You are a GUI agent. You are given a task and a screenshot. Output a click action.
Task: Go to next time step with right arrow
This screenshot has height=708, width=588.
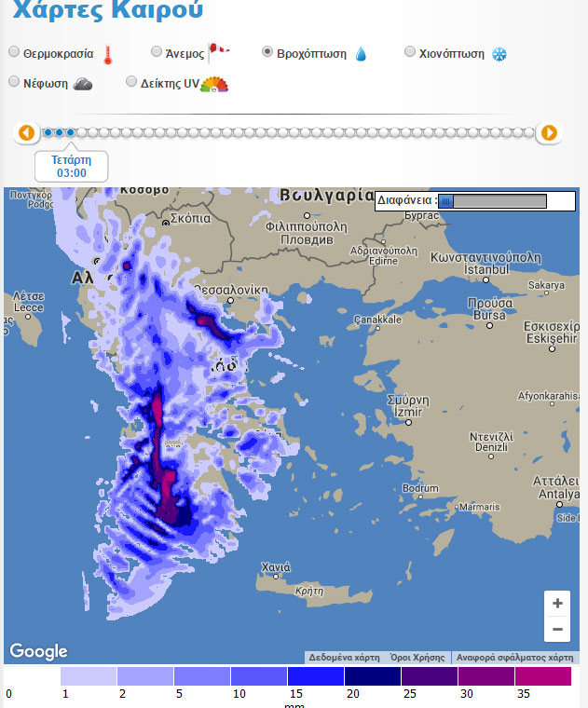tap(550, 133)
